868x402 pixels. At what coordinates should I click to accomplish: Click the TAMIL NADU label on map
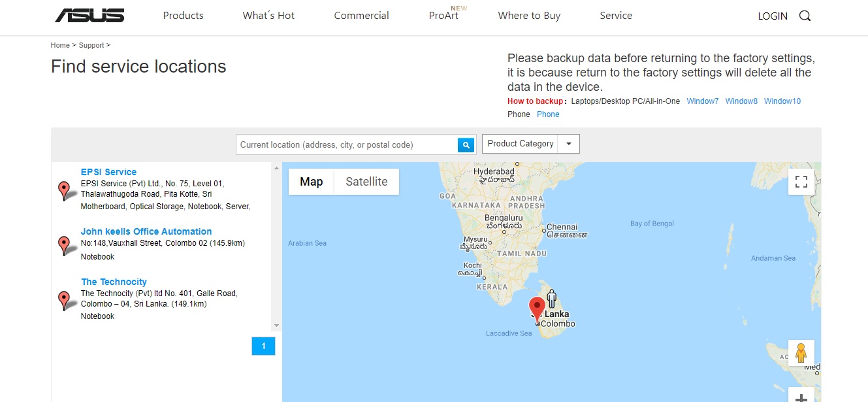522,253
